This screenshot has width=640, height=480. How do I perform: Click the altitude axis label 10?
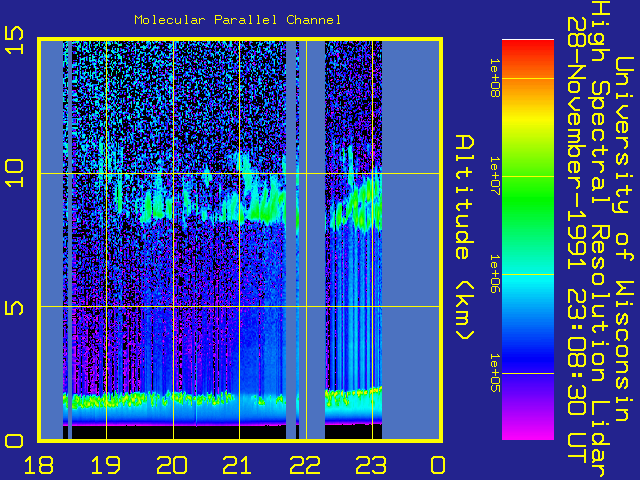pos(15,173)
